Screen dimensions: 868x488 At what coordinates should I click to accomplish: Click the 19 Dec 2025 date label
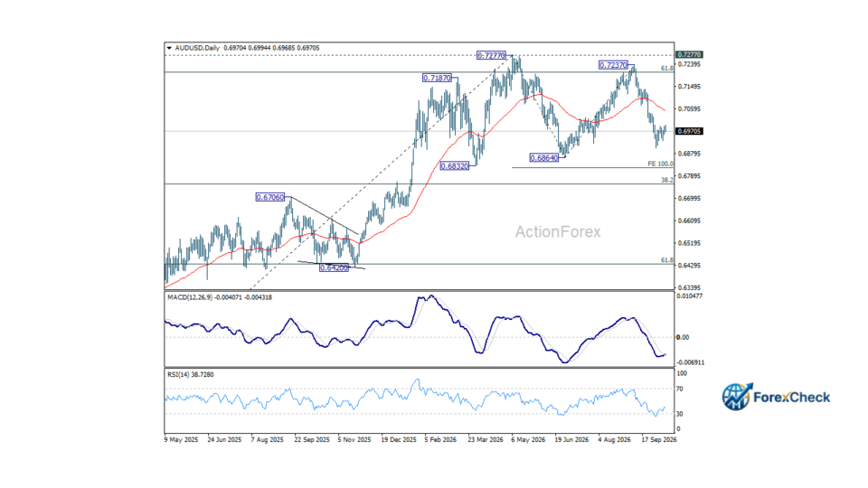[x=399, y=440]
